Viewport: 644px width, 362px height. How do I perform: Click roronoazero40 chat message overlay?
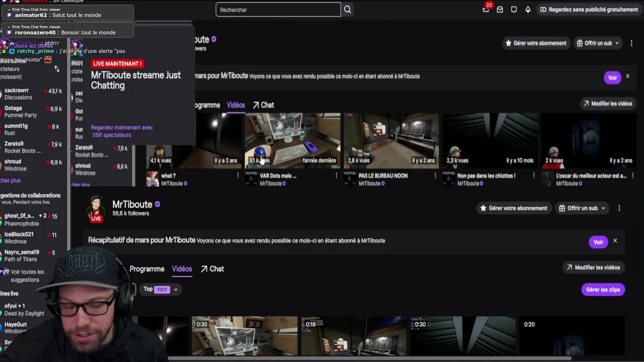click(x=68, y=30)
